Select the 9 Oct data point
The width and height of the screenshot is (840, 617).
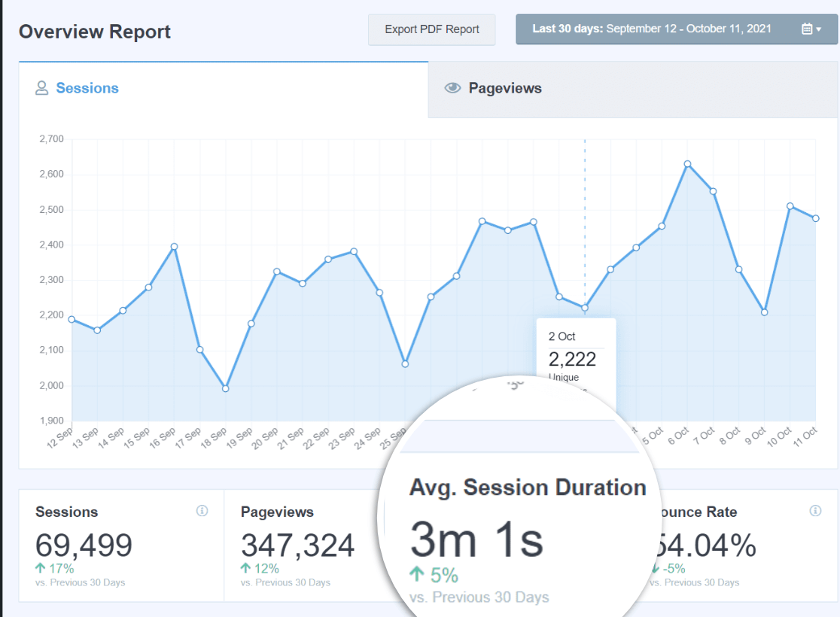pyautogui.click(x=765, y=312)
